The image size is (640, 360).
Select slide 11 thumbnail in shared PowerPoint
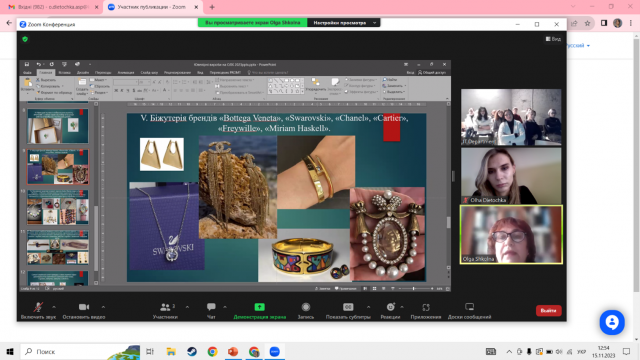pos(58,247)
